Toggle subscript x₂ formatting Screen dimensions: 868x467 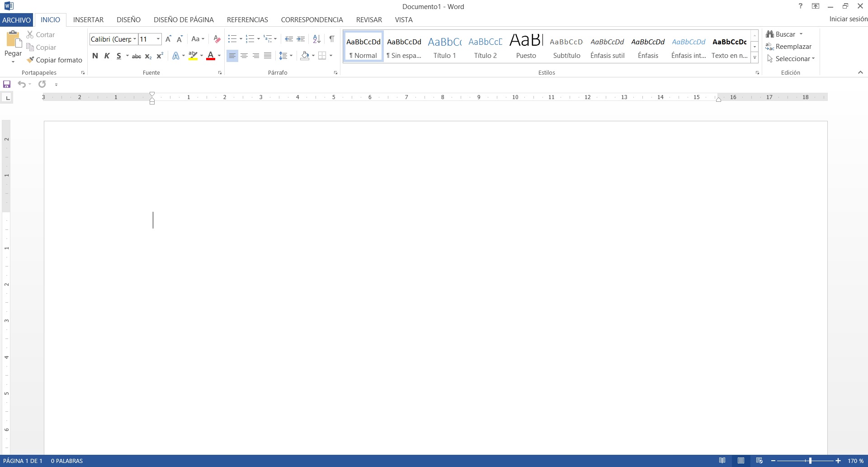click(148, 56)
